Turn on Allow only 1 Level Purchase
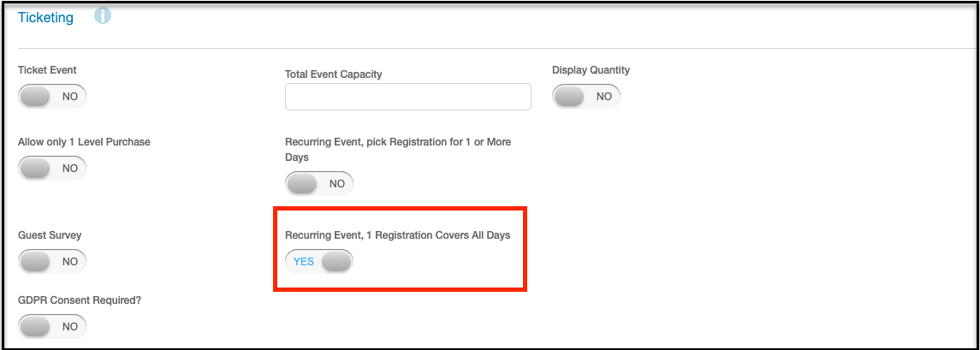The width and height of the screenshot is (980, 350). [52, 168]
